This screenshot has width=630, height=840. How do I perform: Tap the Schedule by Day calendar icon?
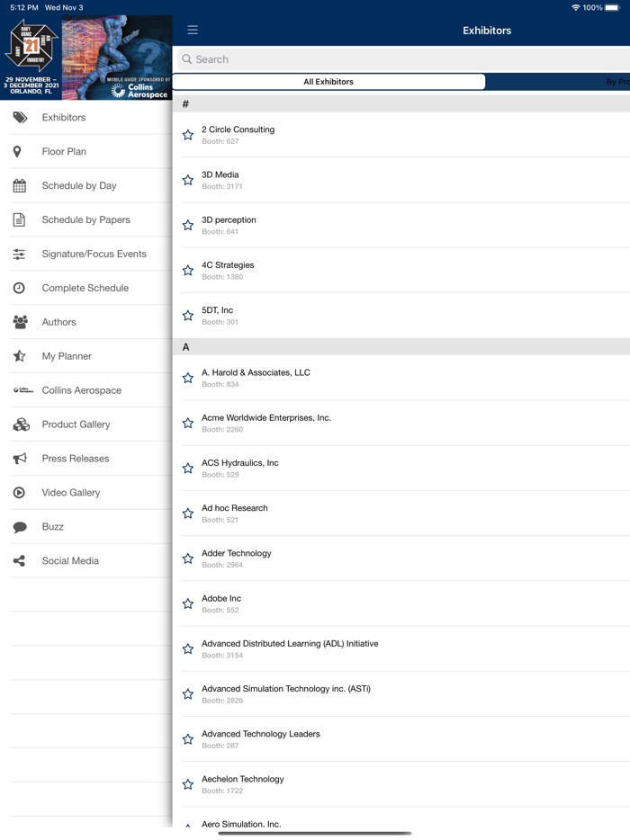point(19,186)
